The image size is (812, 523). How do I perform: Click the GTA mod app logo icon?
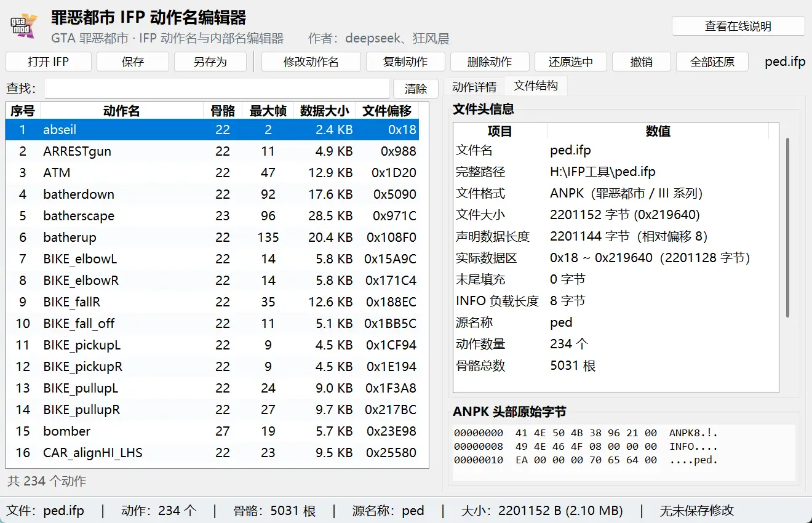[24, 26]
